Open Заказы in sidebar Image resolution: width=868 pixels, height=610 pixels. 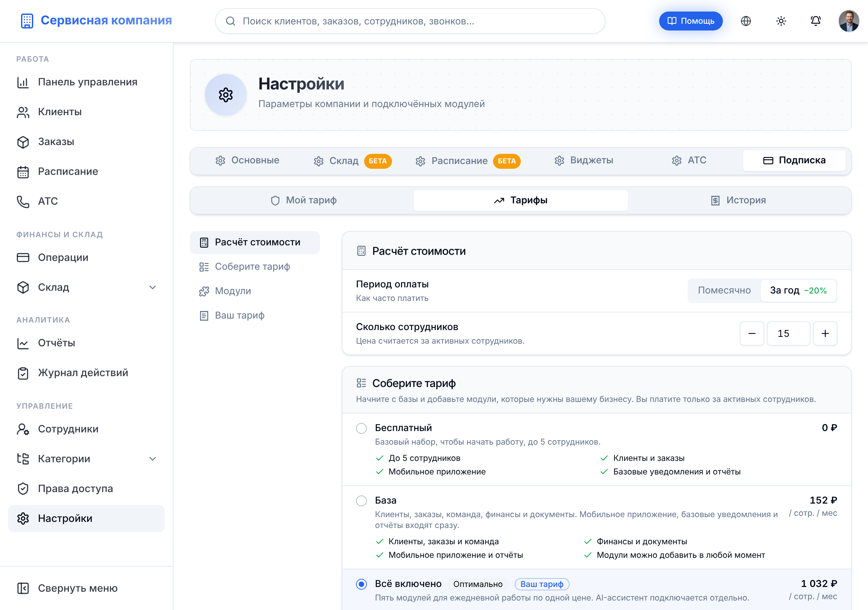[86, 142]
